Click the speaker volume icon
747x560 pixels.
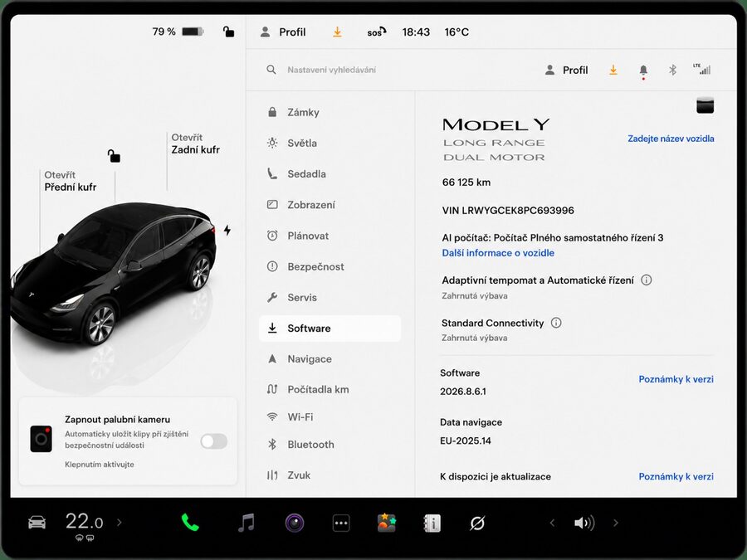584,523
